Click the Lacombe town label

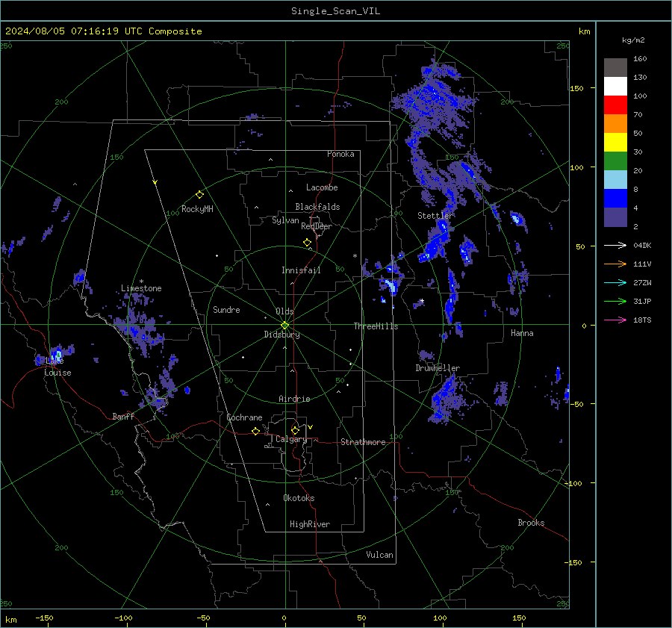322,187
